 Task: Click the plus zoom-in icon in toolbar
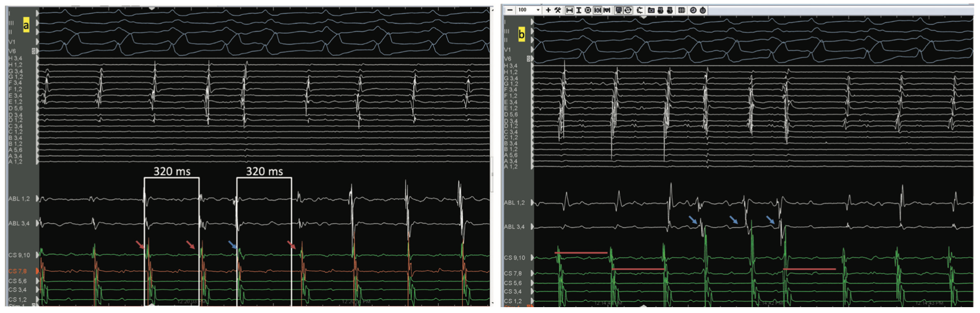pos(548,10)
